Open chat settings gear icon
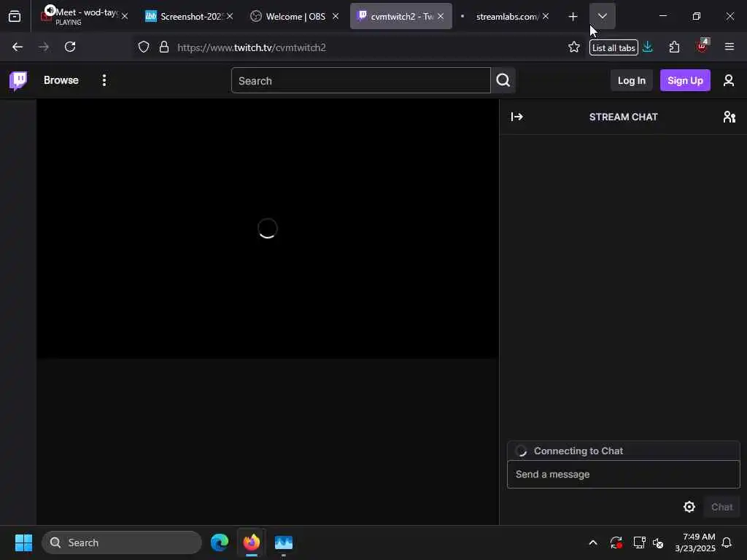 coord(689,507)
